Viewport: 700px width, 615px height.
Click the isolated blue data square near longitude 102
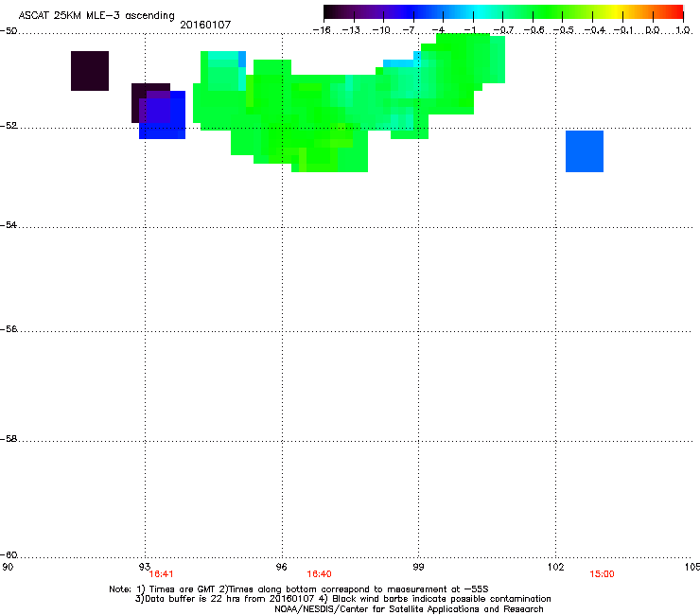coord(585,151)
